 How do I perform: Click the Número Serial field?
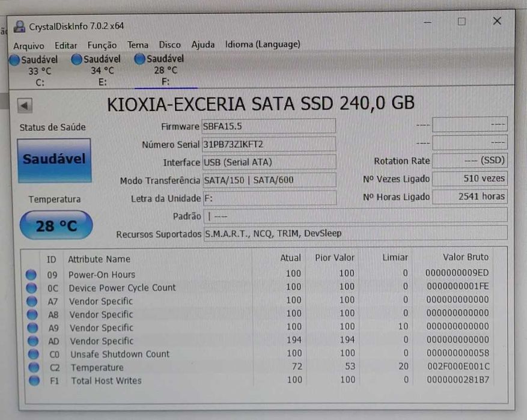[269, 144]
